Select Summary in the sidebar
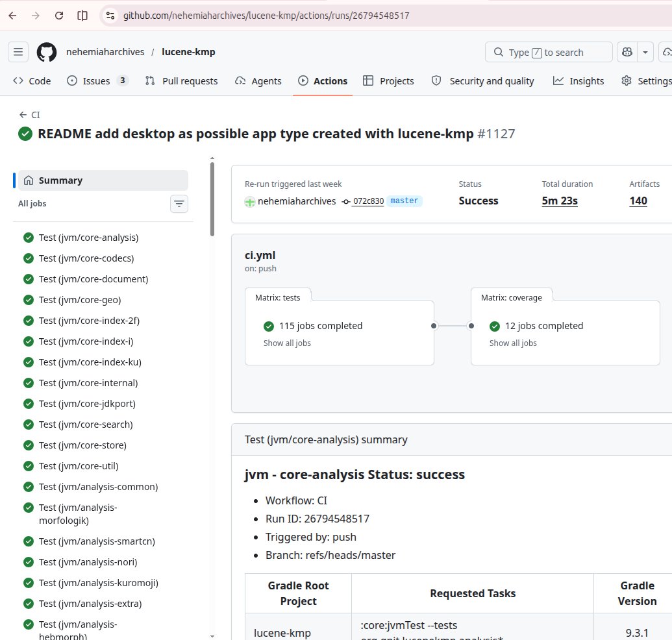This screenshot has width=672, height=640. tap(103, 180)
